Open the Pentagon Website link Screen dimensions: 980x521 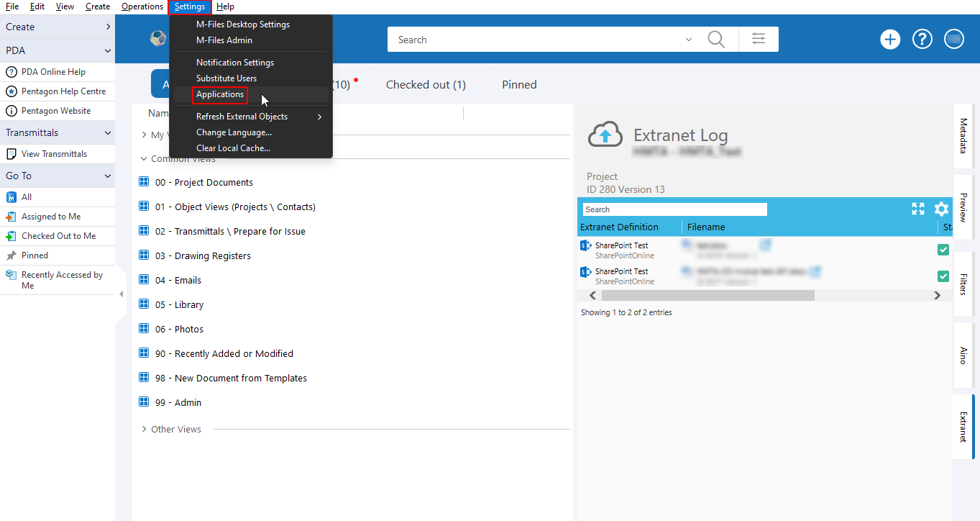coord(56,111)
